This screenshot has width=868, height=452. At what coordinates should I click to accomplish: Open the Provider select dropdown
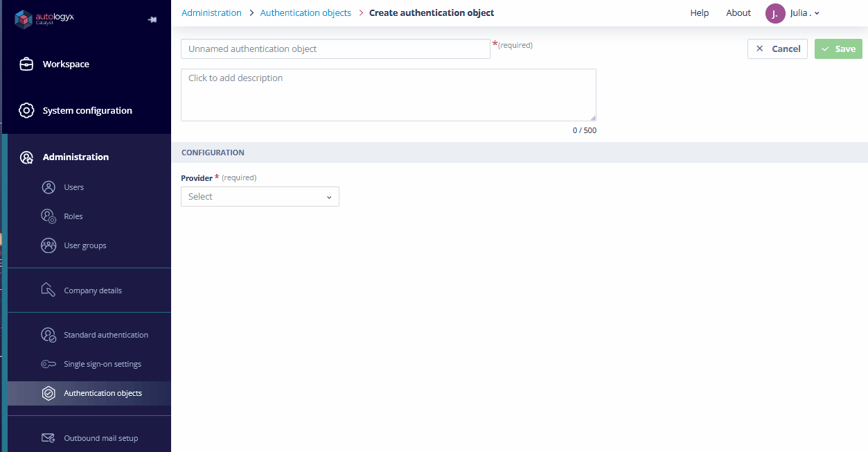[x=260, y=197]
